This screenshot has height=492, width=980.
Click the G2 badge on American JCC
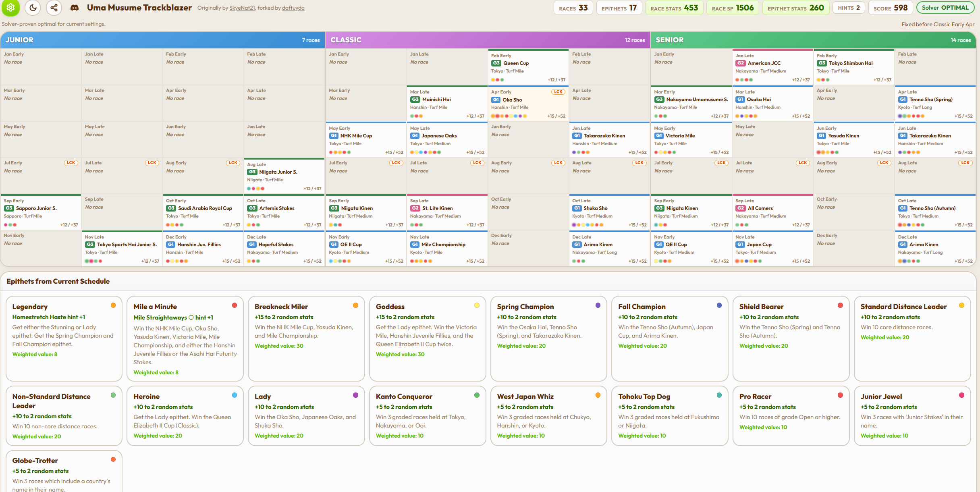[x=740, y=63]
